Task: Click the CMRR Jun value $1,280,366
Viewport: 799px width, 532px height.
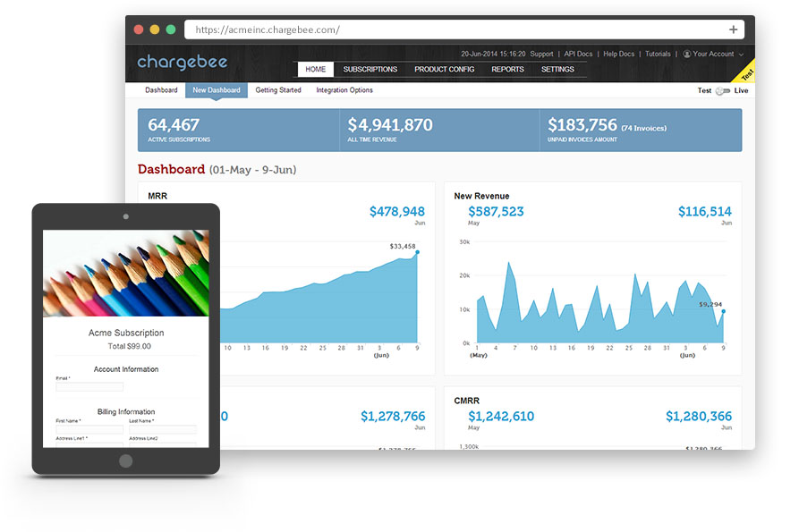Action: (x=699, y=416)
